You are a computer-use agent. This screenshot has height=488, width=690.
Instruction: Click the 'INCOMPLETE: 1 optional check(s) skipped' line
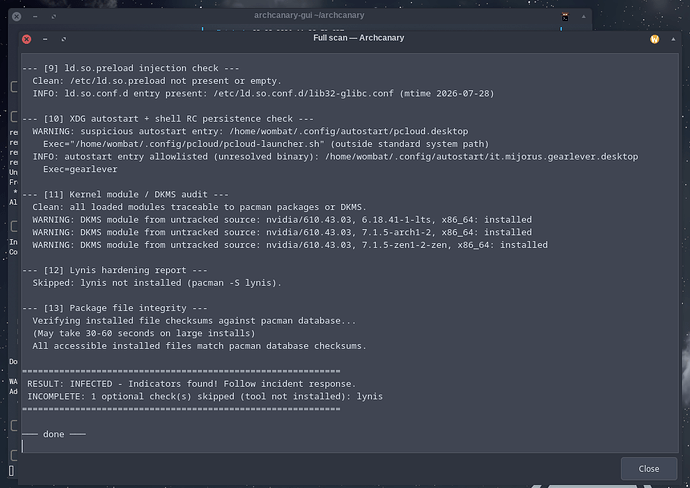coord(205,396)
